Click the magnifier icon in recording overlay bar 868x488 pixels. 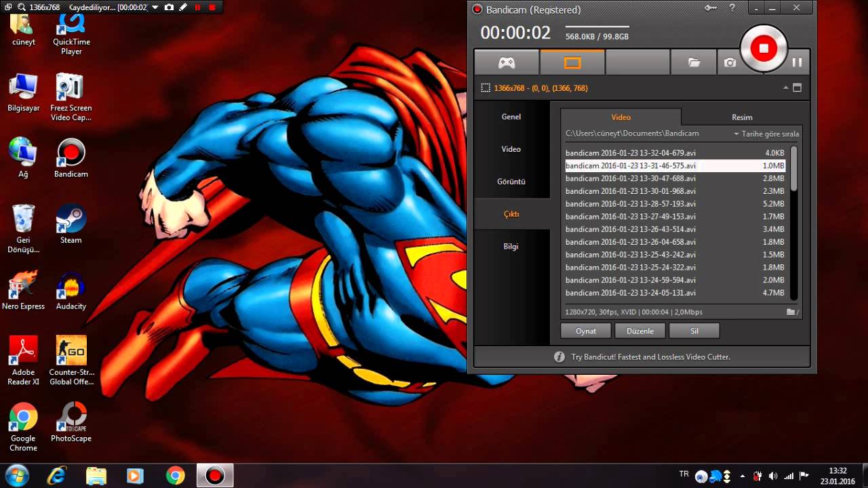(22, 7)
